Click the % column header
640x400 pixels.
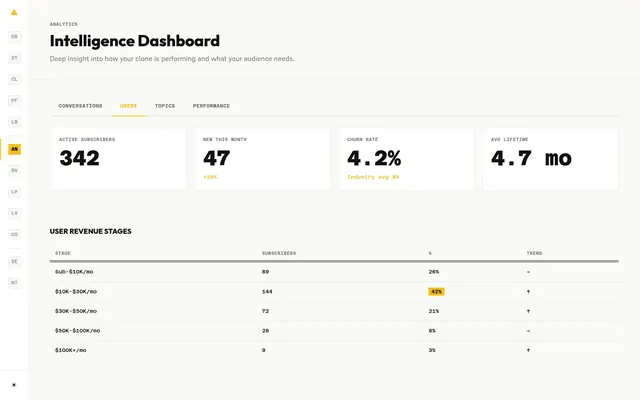[x=430, y=253]
